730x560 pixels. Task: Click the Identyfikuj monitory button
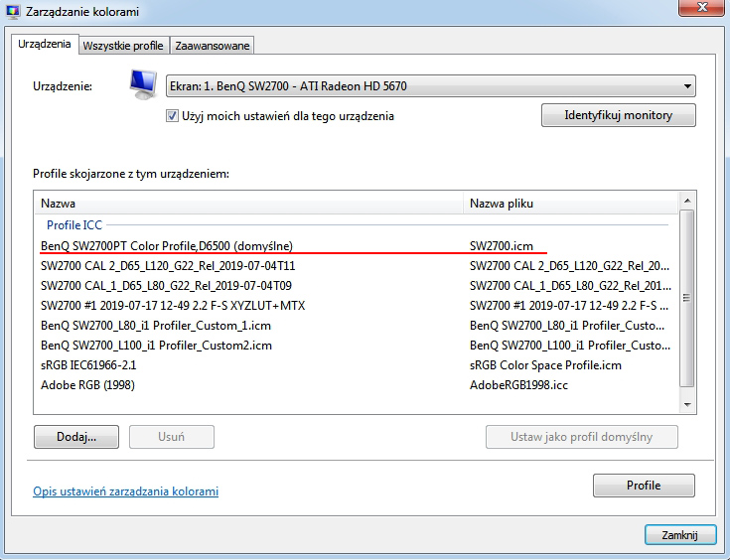(x=618, y=115)
